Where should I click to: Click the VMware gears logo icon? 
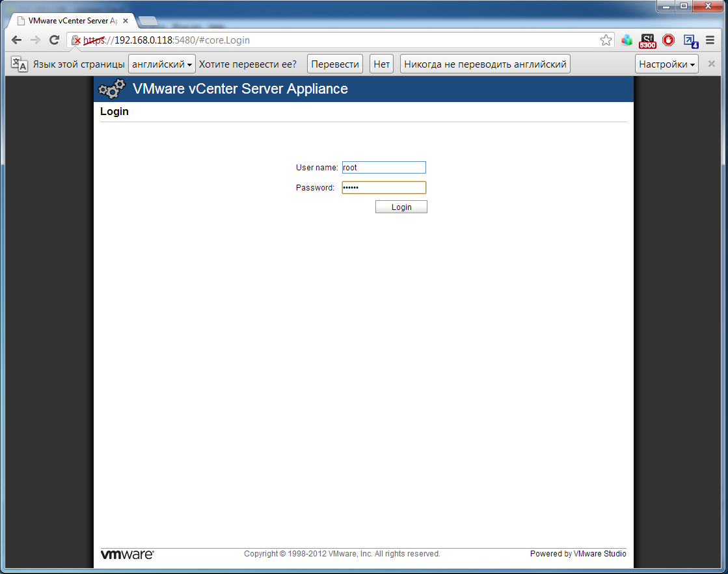[x=112, y=88]
